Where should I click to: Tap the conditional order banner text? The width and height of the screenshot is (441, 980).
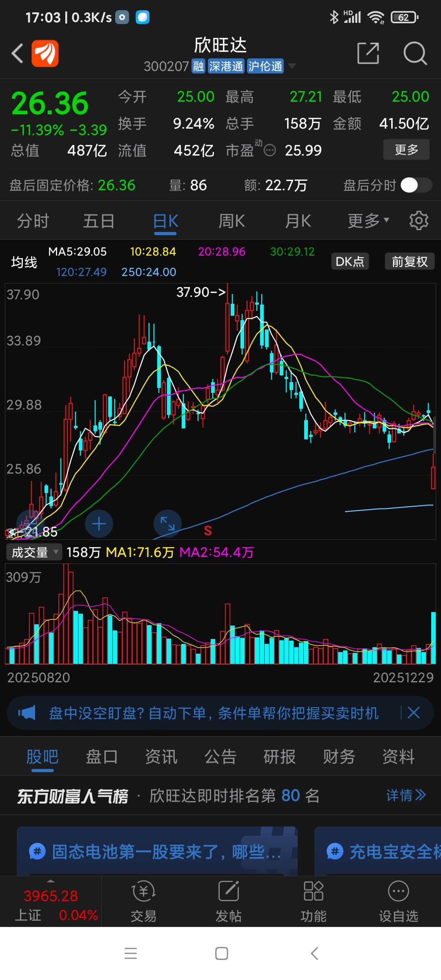[214, 713]
